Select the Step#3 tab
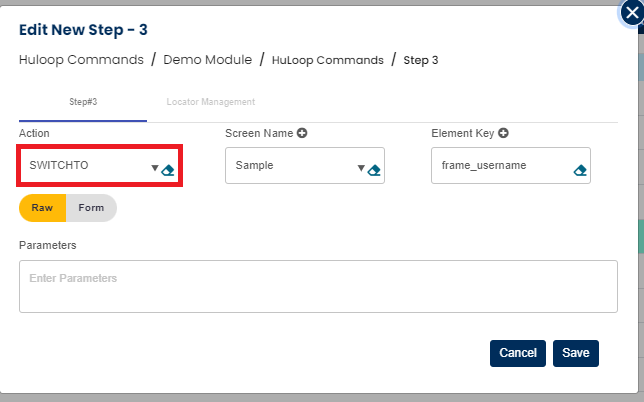Screen dimensions: 644x402 (x=83, y=102)
